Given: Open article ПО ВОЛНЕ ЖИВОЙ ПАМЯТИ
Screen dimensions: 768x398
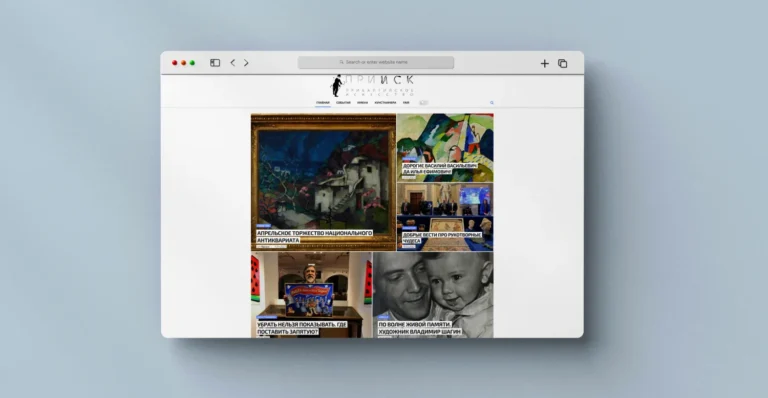Looking at the screenshot, I should pyautogui.click(x=419, y=328).
